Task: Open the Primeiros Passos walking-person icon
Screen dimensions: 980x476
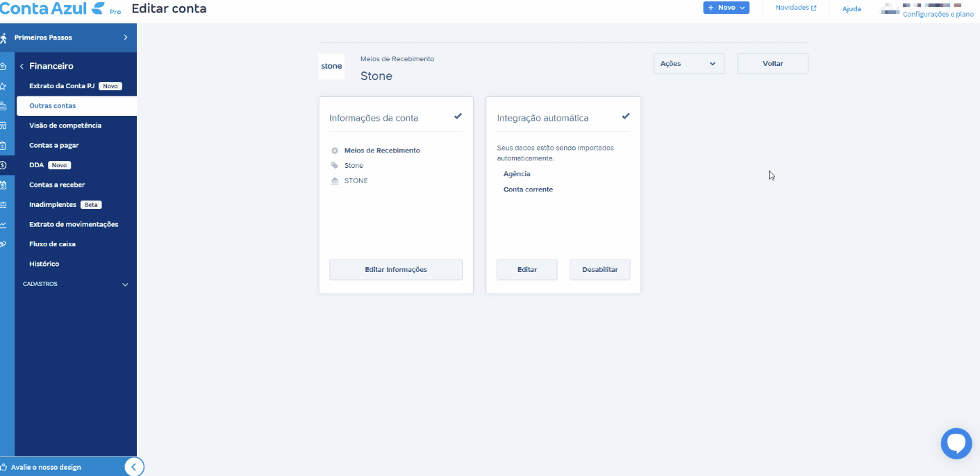Action: [4, 37]
